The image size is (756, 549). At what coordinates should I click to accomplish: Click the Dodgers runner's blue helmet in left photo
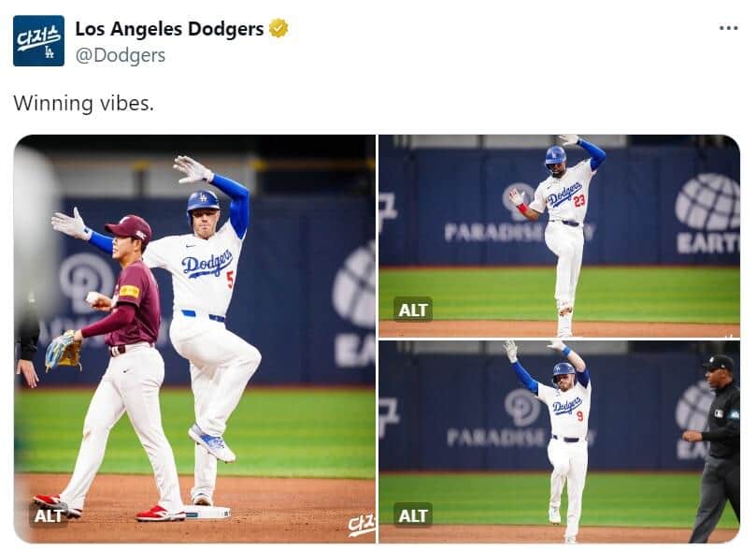click(x=202, y=200)
